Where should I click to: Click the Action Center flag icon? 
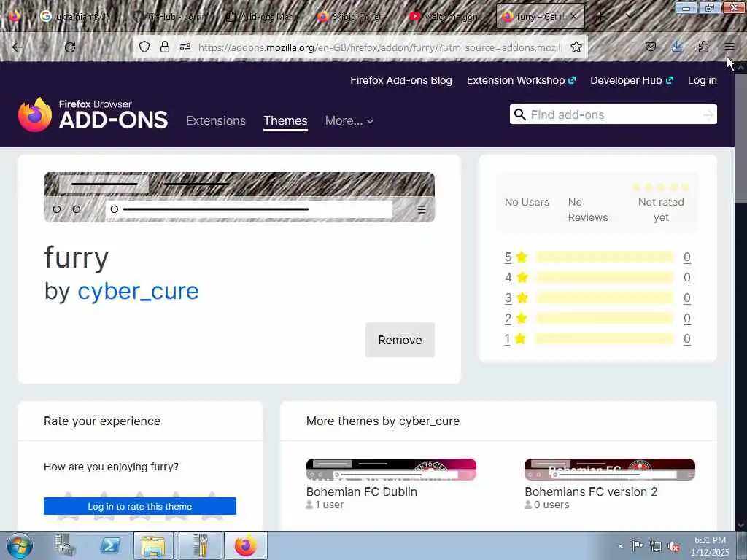[x=637, y=546]
